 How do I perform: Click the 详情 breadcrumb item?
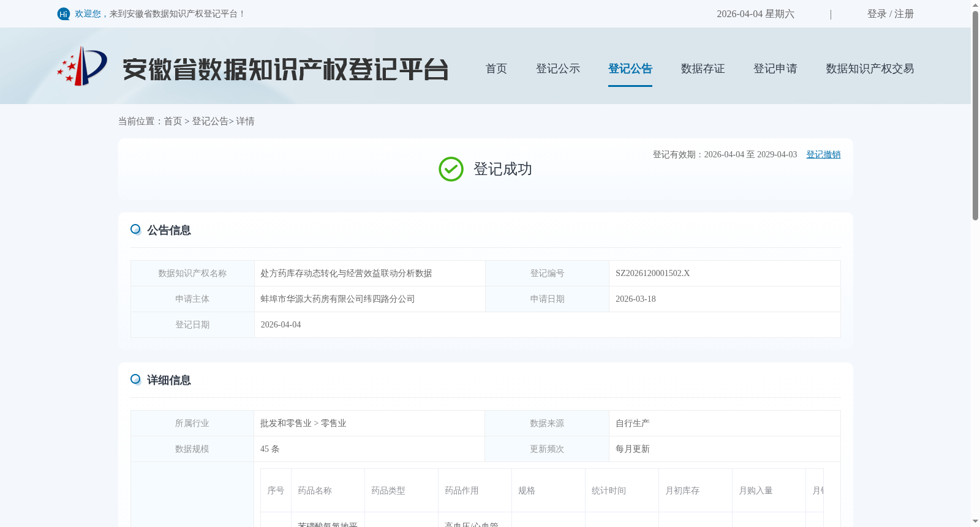coord(245,121)
